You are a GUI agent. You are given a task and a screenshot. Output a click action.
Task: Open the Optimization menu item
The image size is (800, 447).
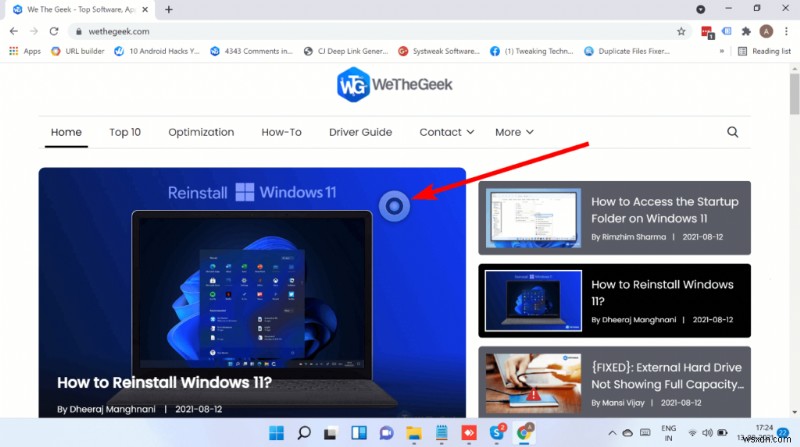coord(201,132)
